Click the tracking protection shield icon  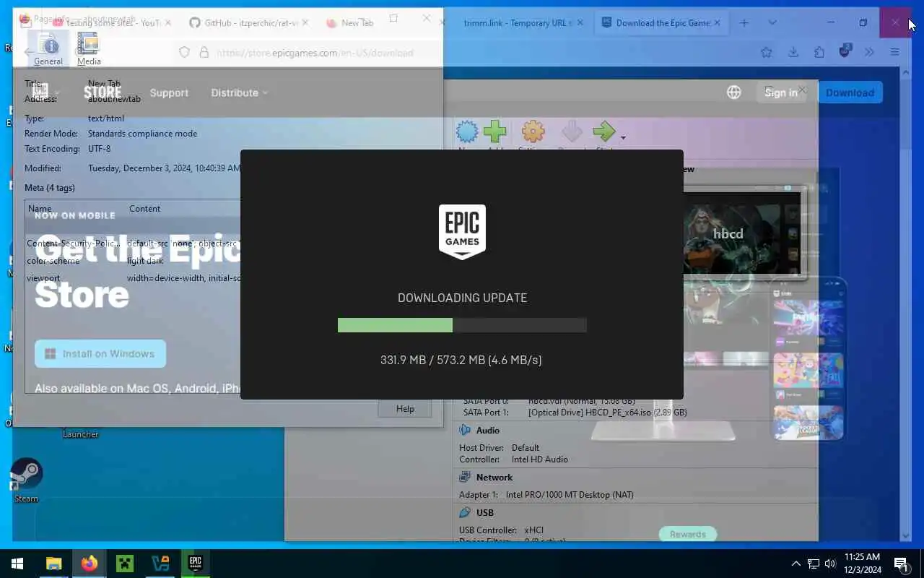[184, 53]
